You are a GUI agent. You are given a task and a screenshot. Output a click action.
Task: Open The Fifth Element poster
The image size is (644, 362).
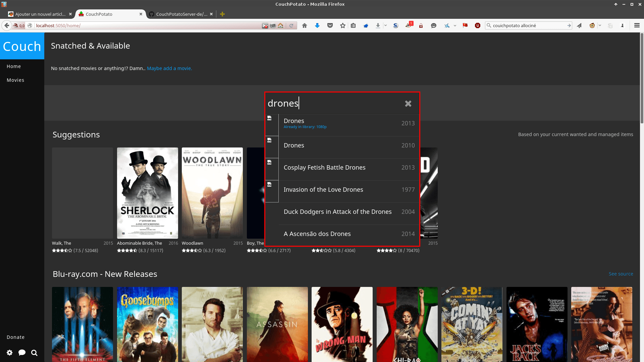(83, 324)
